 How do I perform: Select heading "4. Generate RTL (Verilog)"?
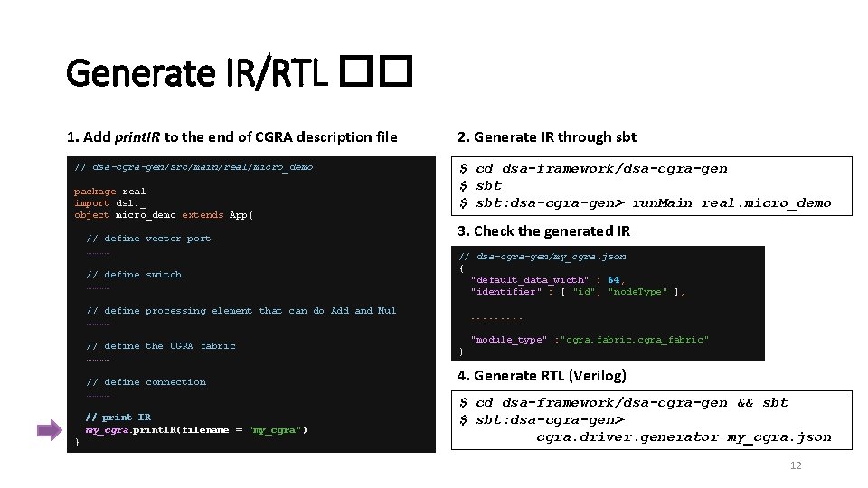542,376
